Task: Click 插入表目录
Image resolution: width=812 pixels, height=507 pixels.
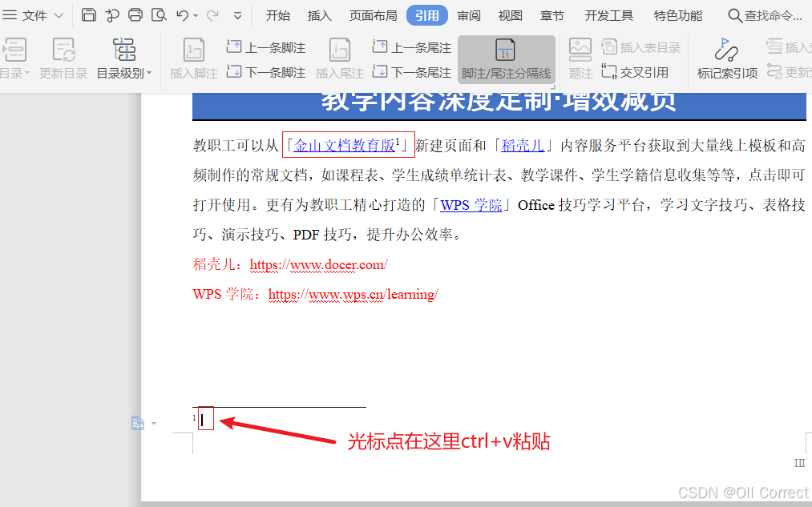Action: [x=641, y=47]
